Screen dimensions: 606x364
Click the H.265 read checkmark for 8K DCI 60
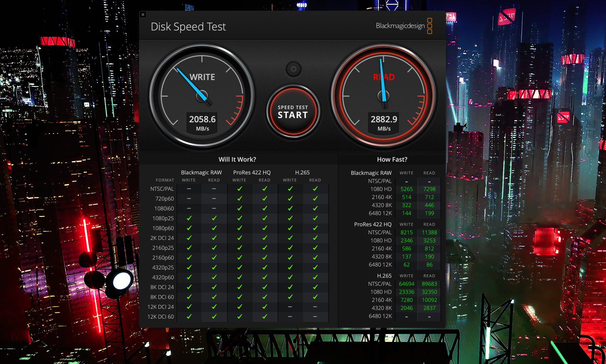coord(315,297)
